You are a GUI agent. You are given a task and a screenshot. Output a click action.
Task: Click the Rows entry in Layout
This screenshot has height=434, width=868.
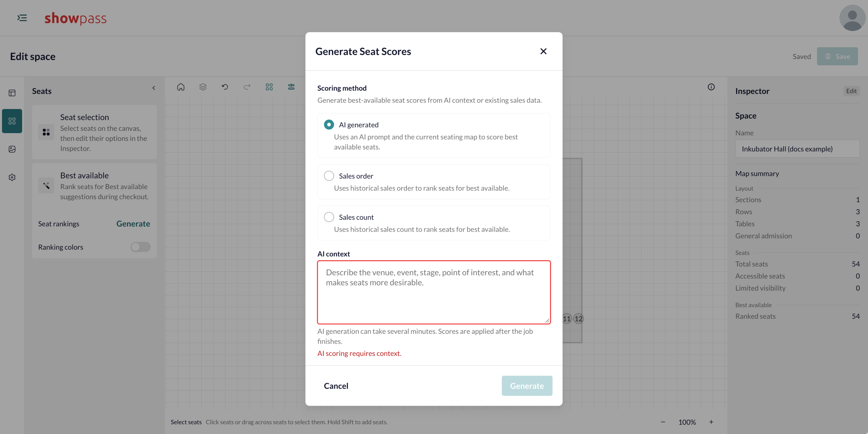(797, 212)
